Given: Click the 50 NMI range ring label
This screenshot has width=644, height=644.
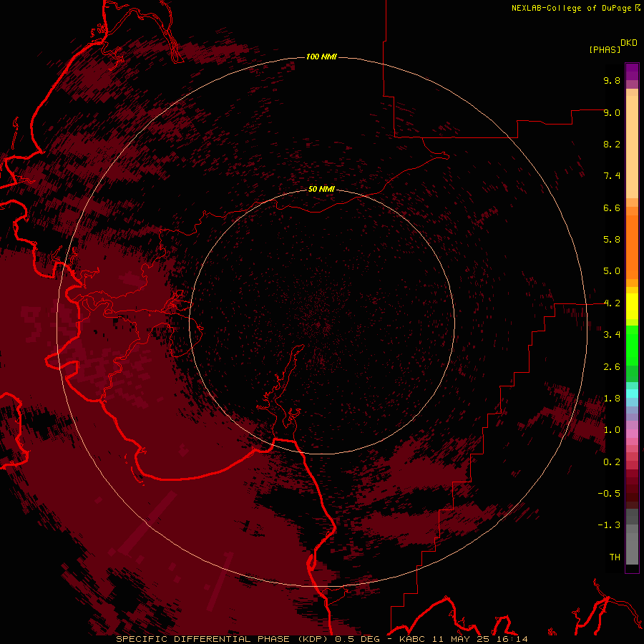Looking at the screenshot, I should click(x=321, y=189).
